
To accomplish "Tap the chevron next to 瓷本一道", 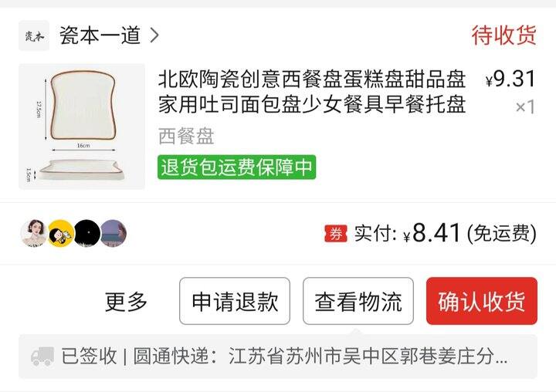I will coord(154,35).
